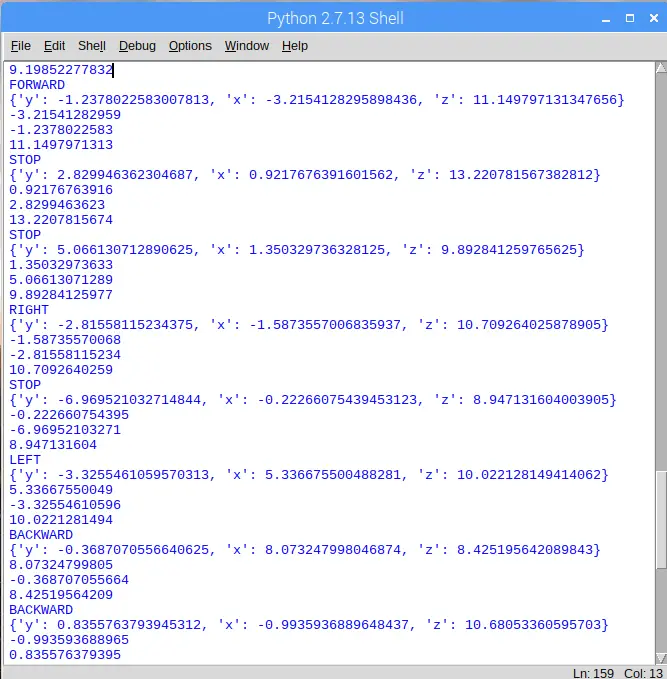Click the value 0.835576379395
This screenshot has height=679, width=667.
65,655
